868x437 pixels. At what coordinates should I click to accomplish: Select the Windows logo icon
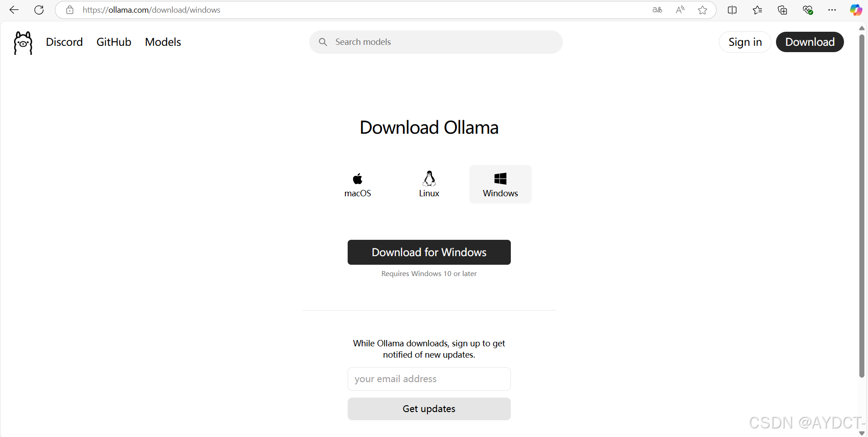[500, 179]
